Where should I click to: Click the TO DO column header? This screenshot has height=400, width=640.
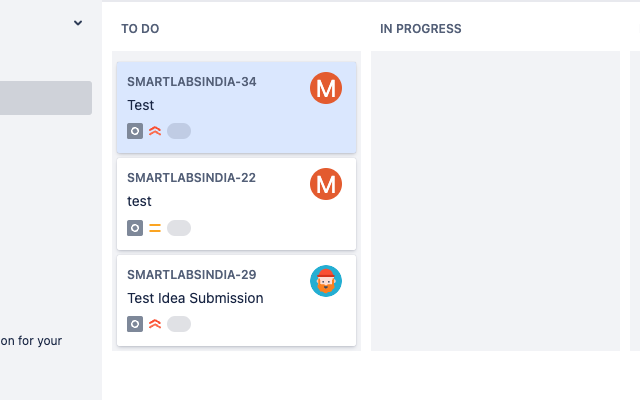point(140,29)
